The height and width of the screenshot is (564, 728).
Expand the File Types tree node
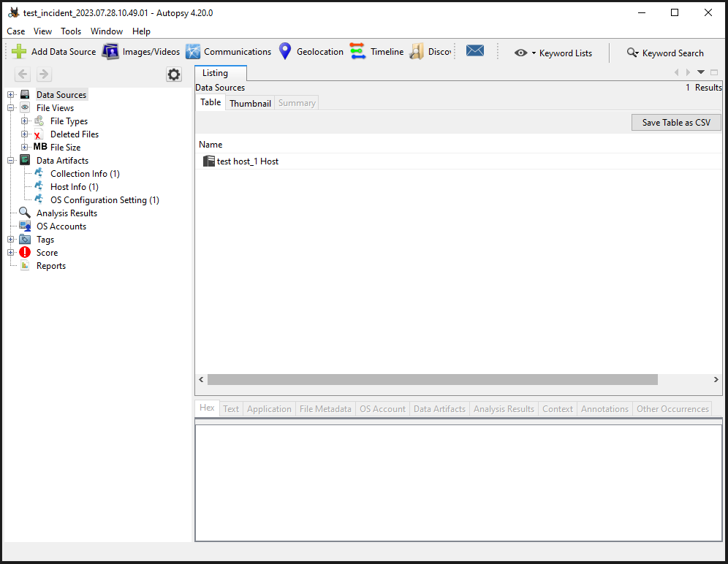coord(25,121)
